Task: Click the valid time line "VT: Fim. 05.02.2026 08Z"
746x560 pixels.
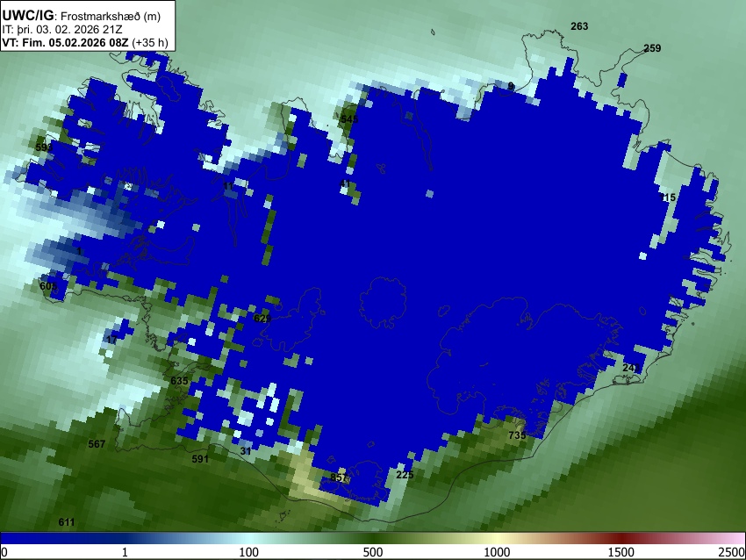Action: coord(65,42)
